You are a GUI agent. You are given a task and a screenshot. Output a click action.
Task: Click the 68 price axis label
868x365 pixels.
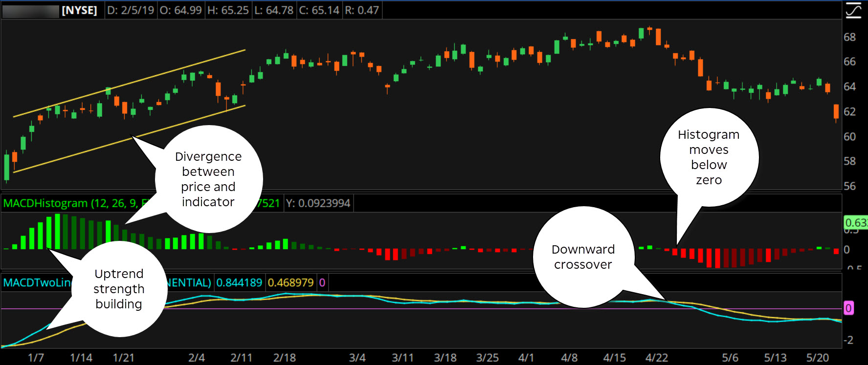click(x=850, y=37)
